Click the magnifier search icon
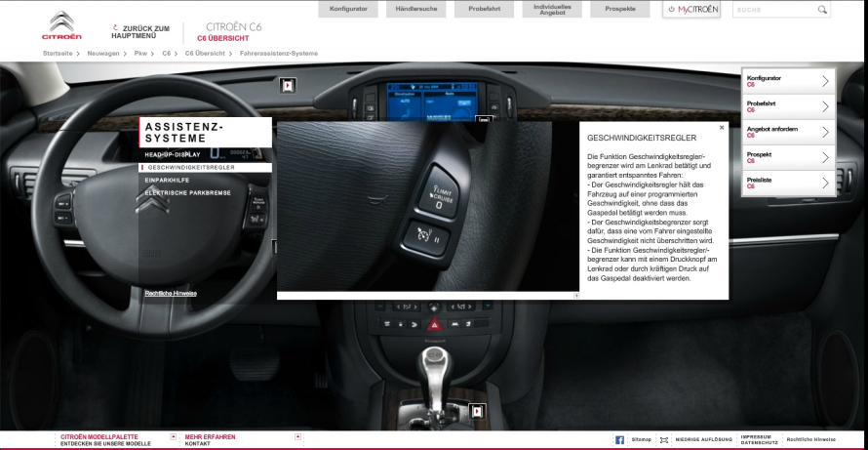The height and width of the screenshot is (450, 868). click(x=822, y=10)
